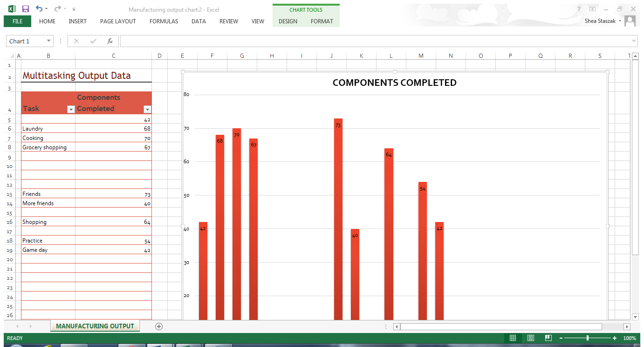Open the Task column filter dropdown

[71, 110]
